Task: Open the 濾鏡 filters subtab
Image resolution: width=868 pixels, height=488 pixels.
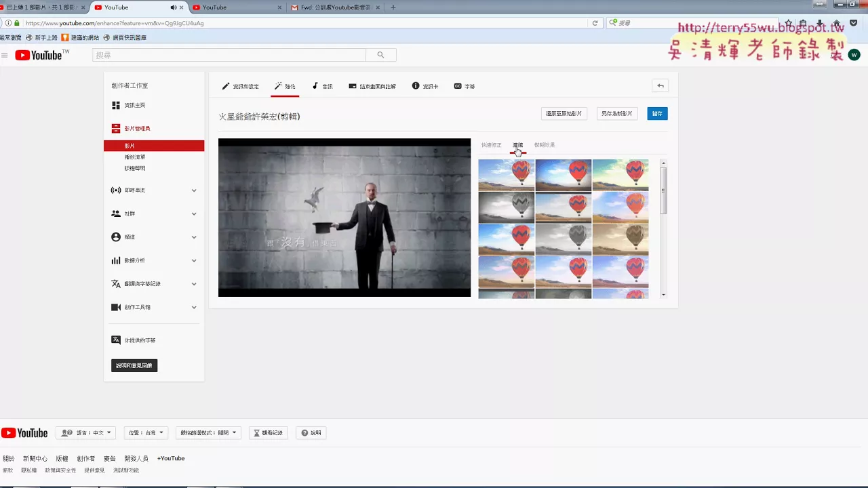Action: click(x=518, y=145)
